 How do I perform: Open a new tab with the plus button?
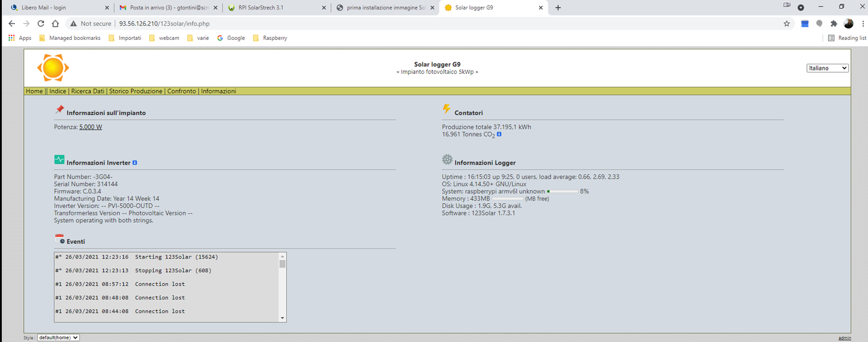pos(558,7)
